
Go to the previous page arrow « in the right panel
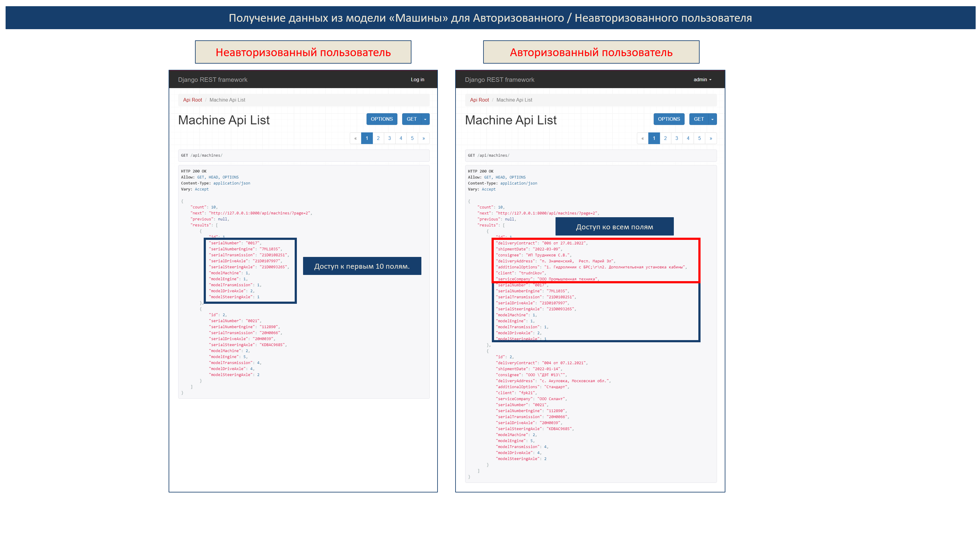[642, 138]
